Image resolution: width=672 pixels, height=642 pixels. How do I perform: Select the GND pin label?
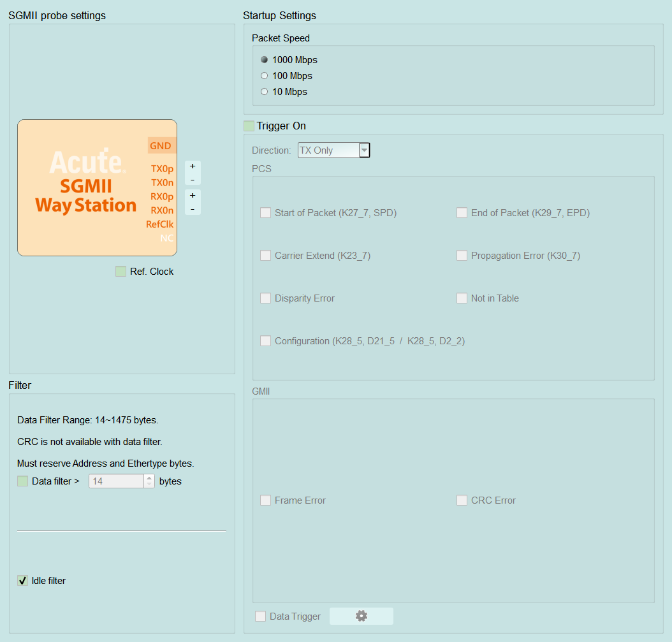(x=161, y=146)
